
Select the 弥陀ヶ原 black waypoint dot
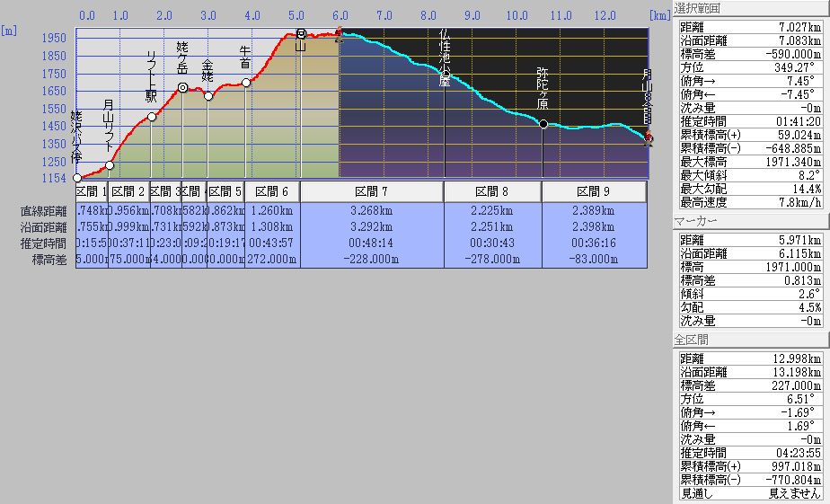point(543,124)
